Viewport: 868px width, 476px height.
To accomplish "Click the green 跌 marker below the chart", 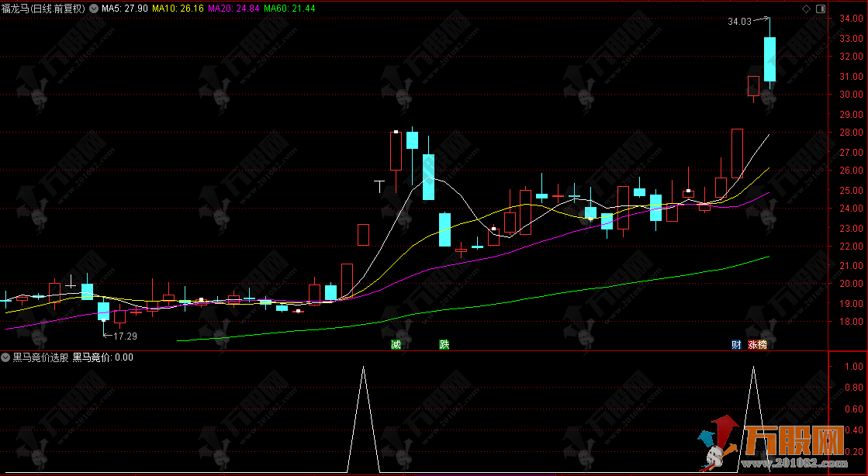I will click(444, 345).
